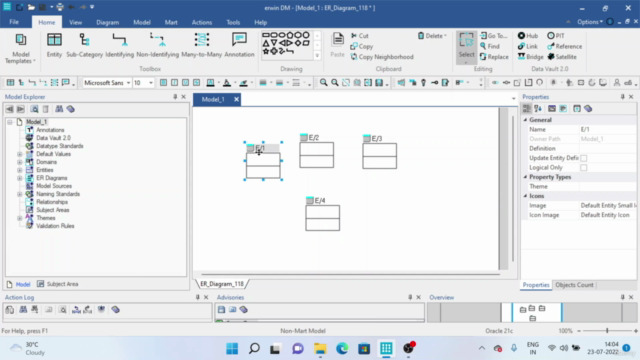640x360 pixels.
Task: Expand the ER Diagrams tree node
Action: pos(20,178)
